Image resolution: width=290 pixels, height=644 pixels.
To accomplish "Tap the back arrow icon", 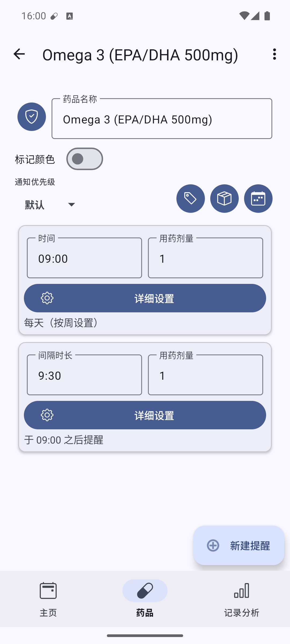I will pyautogui.click(x=19, y=54).
